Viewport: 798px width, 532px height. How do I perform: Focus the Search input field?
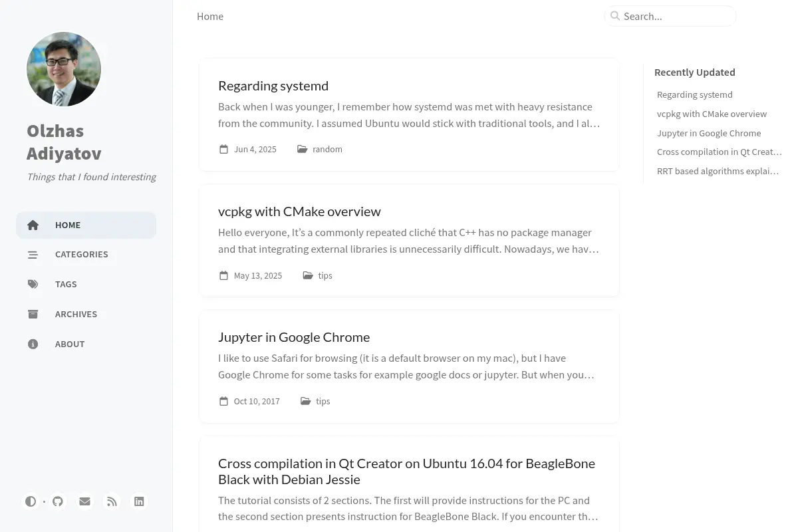coord(670,16)
